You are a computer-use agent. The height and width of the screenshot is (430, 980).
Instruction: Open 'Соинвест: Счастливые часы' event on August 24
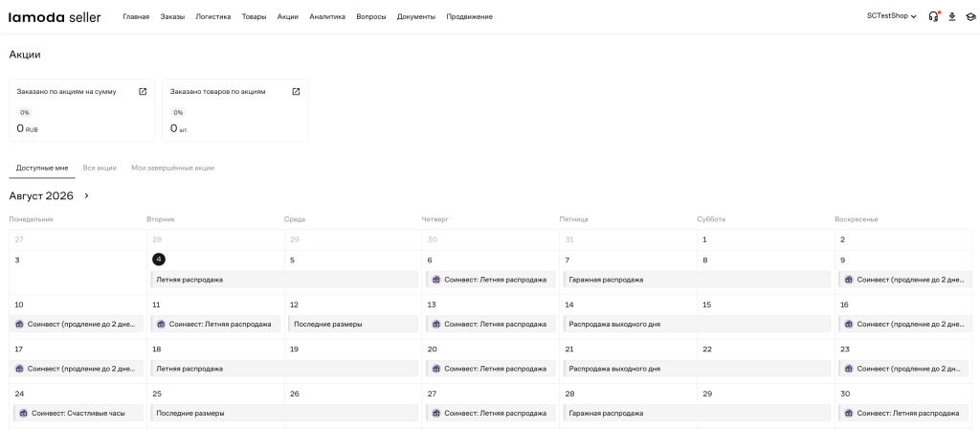(x=78, y=413)
